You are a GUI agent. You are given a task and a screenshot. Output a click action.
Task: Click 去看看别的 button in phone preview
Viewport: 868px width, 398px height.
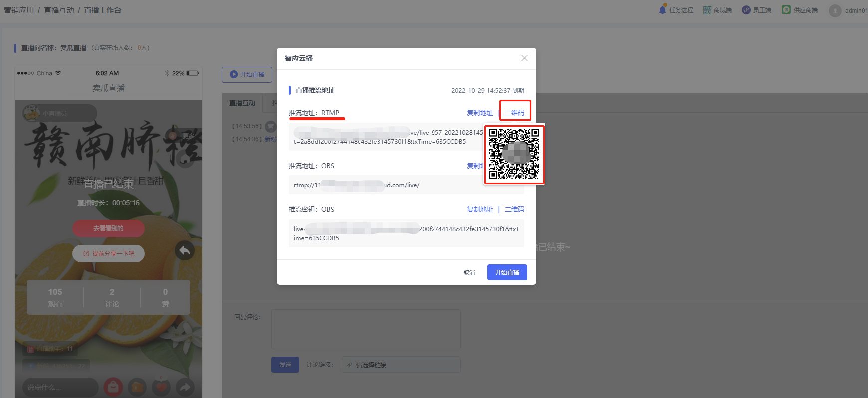108,228
